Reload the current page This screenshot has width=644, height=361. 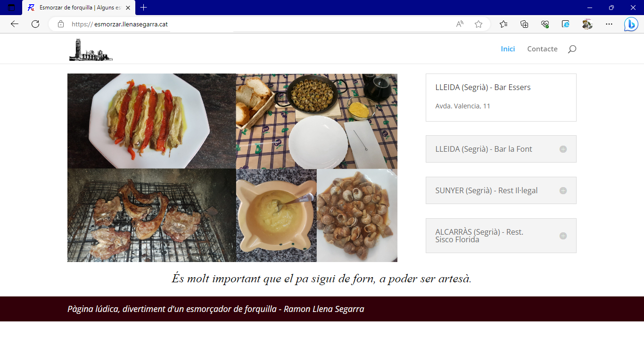[35, 24]
